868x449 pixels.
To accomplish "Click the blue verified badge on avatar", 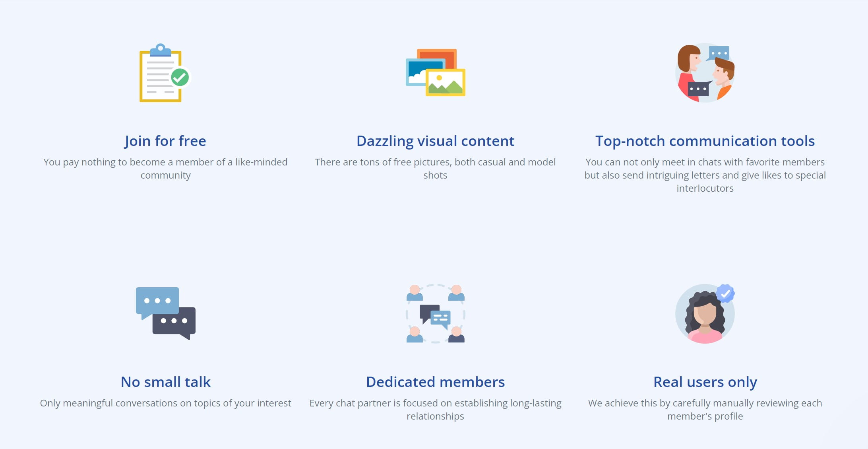I will [725, 294].
